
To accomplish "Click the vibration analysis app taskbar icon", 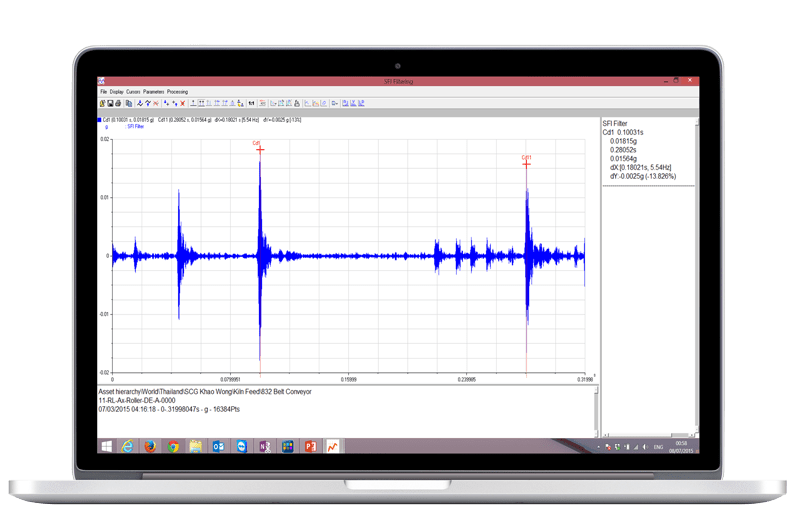I will (x=333, y=446).
